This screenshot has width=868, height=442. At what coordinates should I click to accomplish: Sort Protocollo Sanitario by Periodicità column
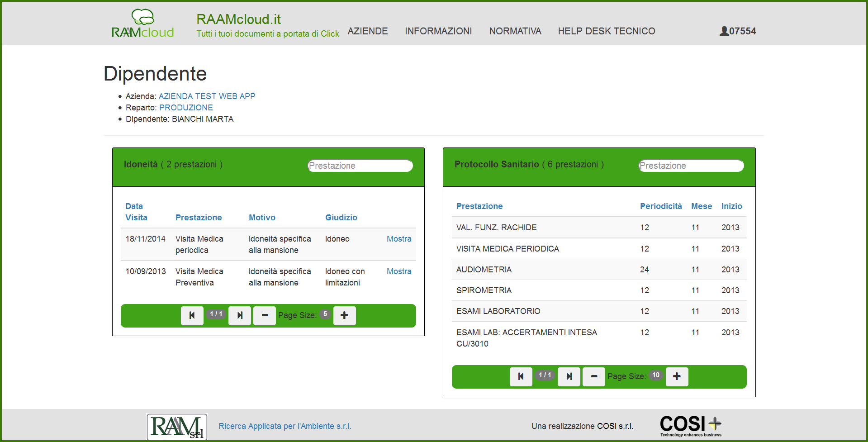point(661,206)
